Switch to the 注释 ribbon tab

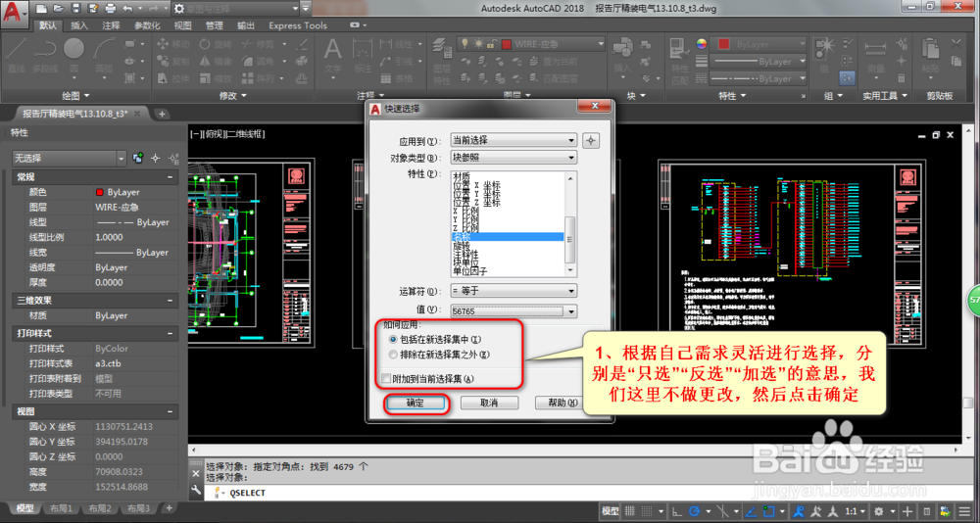(x=112, y=25)
